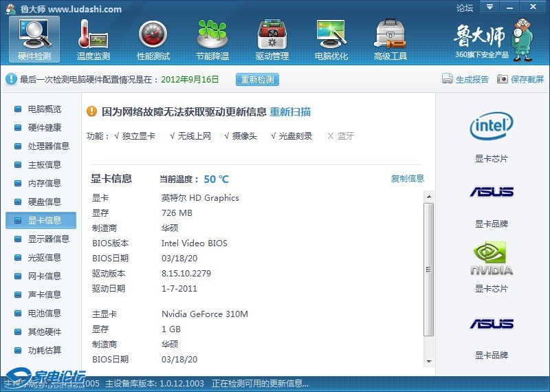Click the 重新扫描 rescan link
Viewport: 550px width, 392px height.
[290, 111]
